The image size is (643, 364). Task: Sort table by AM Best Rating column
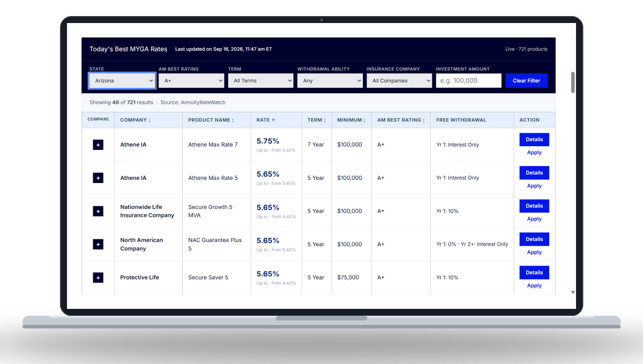coord(401,120)
